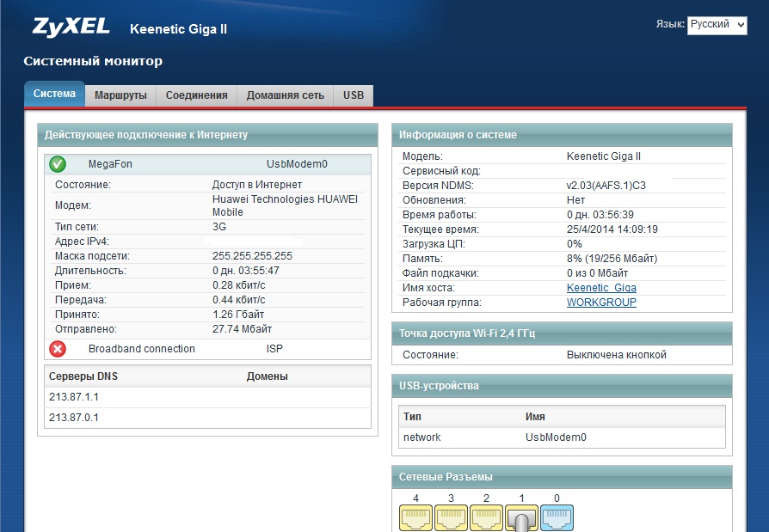The image size is (769, 532).
Task: Select the MegaFon UsbModem0 connection row
Action: pyautogui.click(x=207, y=164)
